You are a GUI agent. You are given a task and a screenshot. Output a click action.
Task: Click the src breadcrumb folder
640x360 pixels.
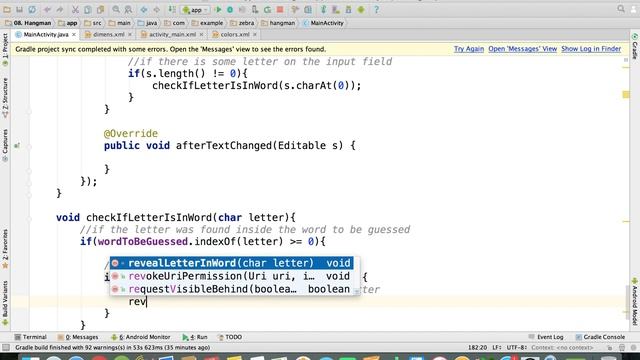point(93,23)
